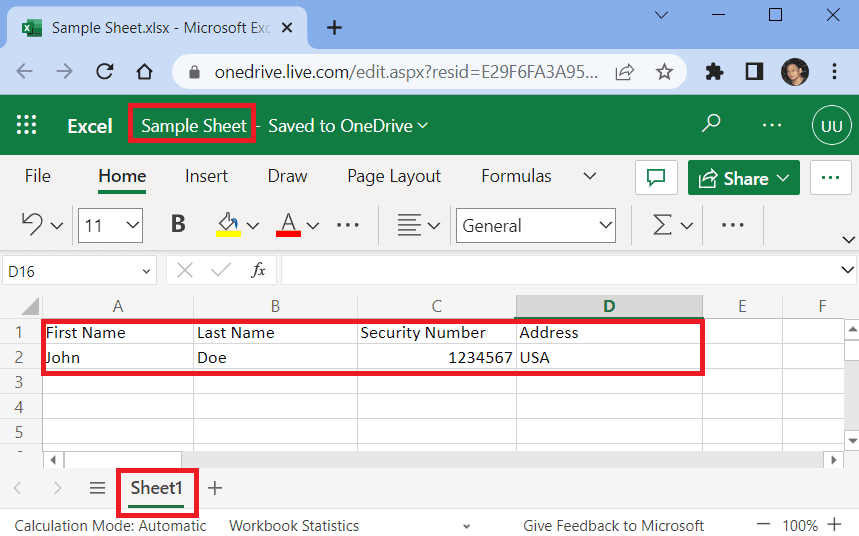Click the AutoSum sigma icon
The image size is (859, 536).
662,225
